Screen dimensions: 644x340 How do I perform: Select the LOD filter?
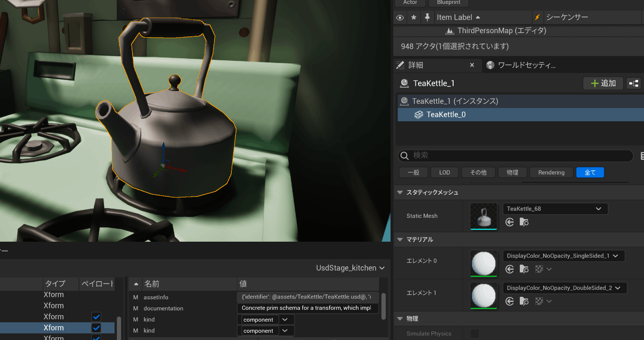tap(444, 172)
